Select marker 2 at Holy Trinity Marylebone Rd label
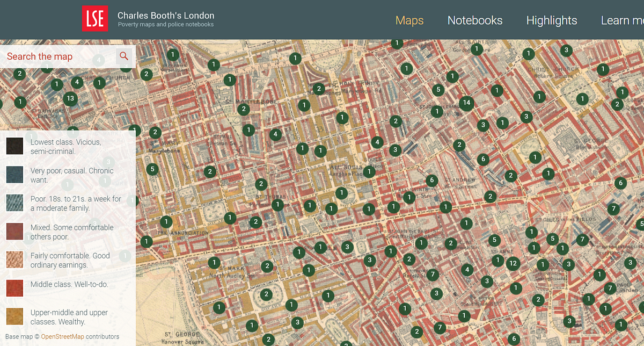This screenshot has width=644, height=346. (x=319, y=89)
